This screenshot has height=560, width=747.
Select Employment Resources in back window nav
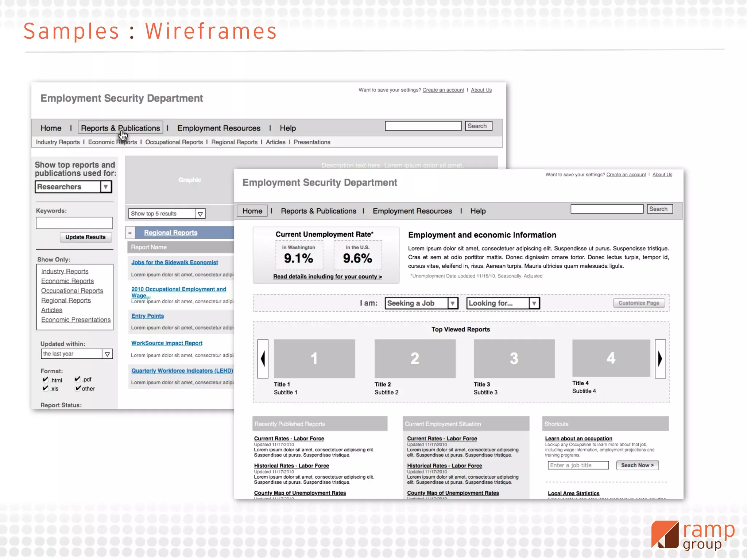click(x=219, y=128)
